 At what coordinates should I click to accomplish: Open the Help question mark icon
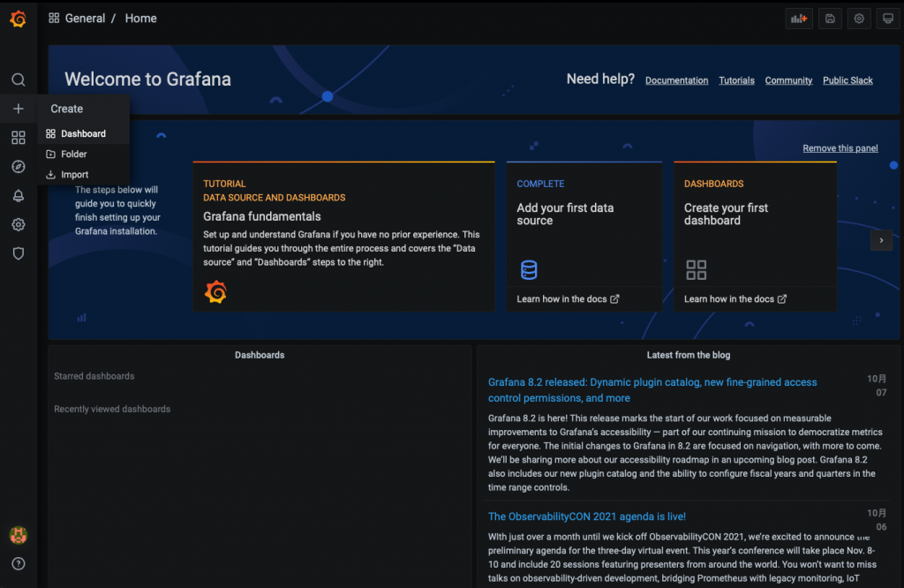tap(19, 564)
